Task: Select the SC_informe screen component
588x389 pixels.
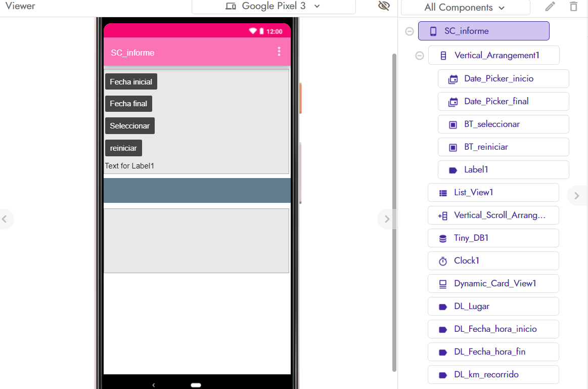Action: pyautogui.click(x=484, y=31)
